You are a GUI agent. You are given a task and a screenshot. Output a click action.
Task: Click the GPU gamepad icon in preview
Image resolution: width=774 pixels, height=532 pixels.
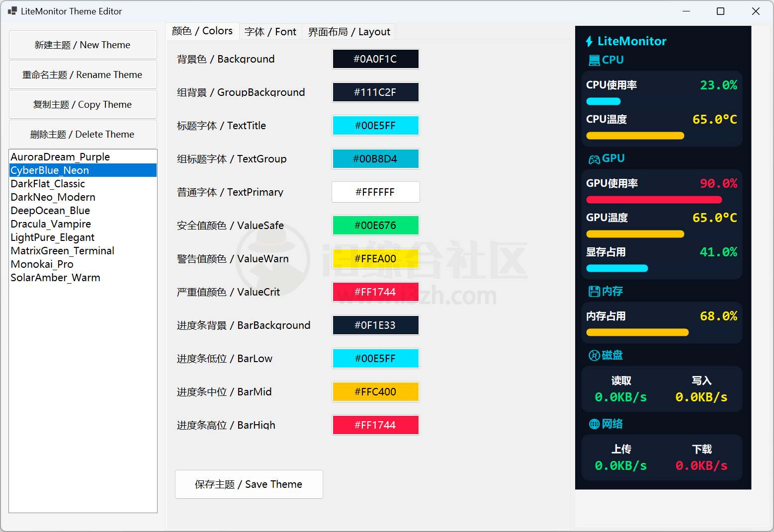click(x=595, y=158)
